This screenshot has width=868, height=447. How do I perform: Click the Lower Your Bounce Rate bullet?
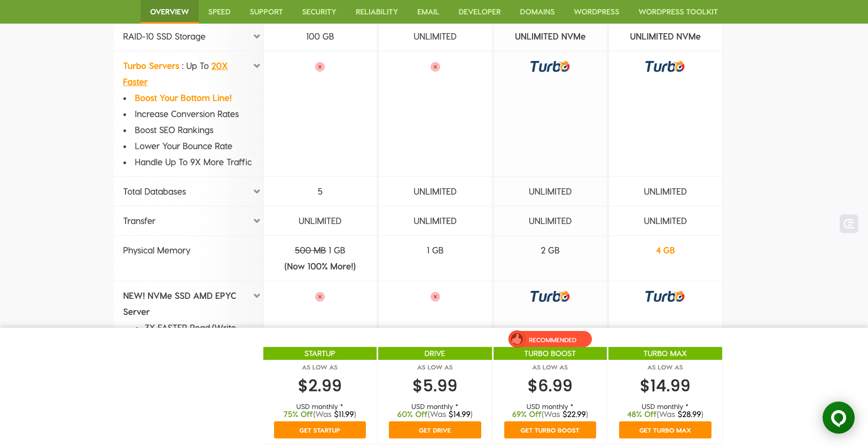(x=184, y=146)
